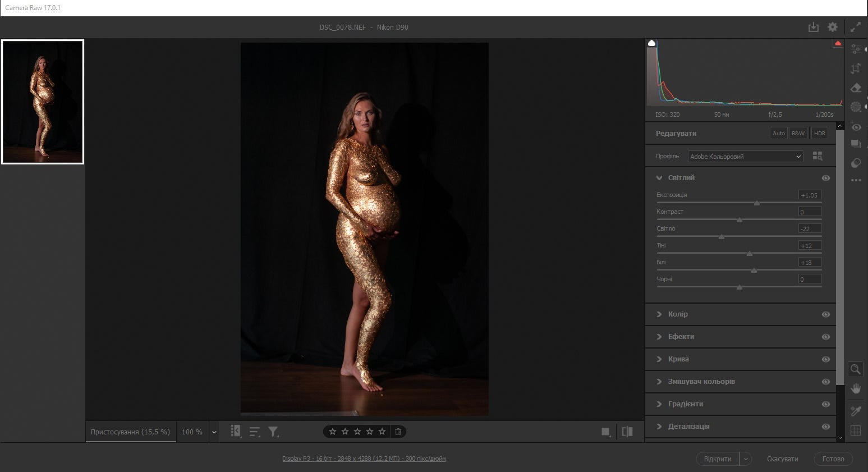The height and width of the screenshot is (472, 868).
Task: Click the Білі slider handle
Action: point(754,271)
